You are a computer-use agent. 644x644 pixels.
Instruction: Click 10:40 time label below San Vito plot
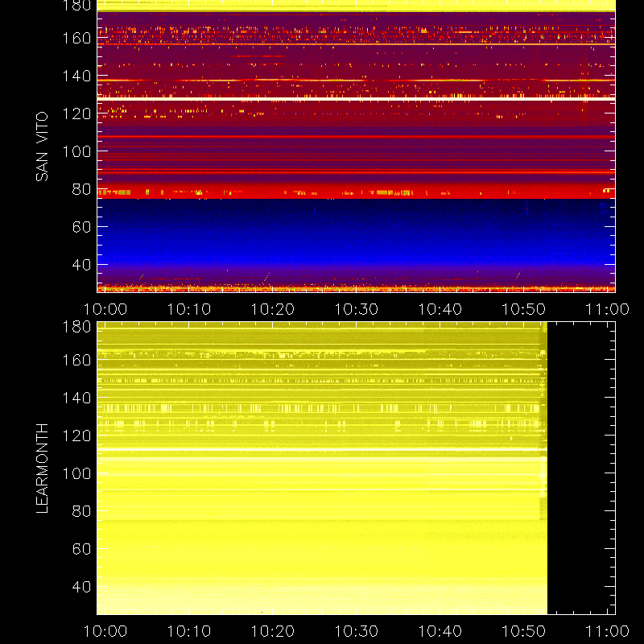point(440,309)
